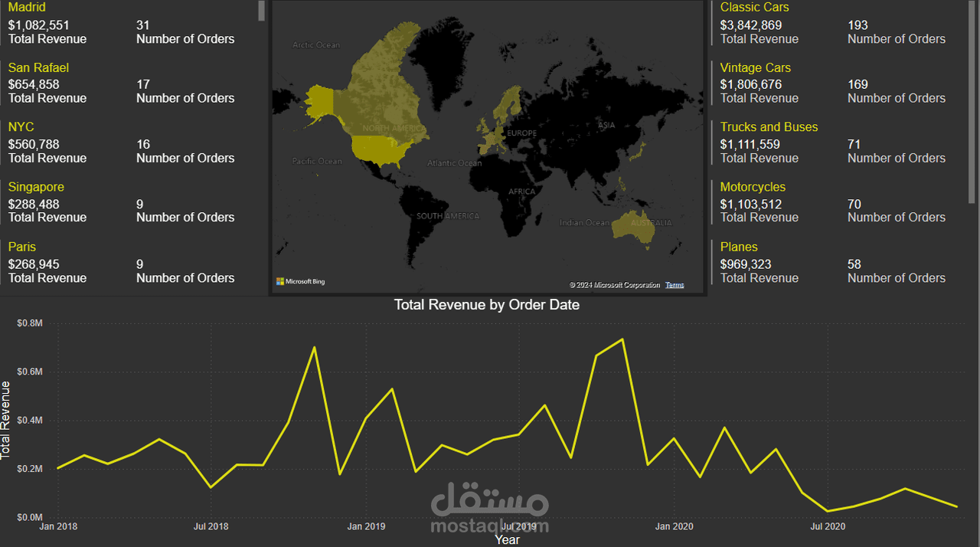980x547 pixels.
Task: Click Vintage Cars order count 169
Action: click(857, 84)
